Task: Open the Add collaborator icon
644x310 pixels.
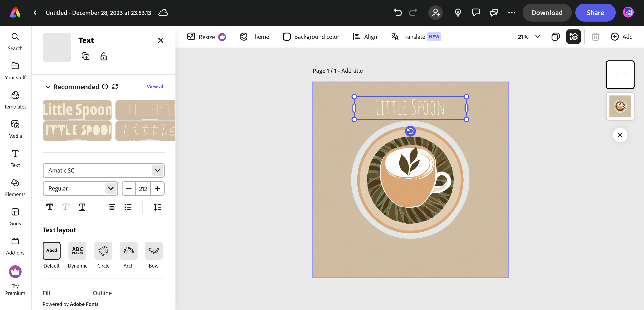Action: (436, 12)
